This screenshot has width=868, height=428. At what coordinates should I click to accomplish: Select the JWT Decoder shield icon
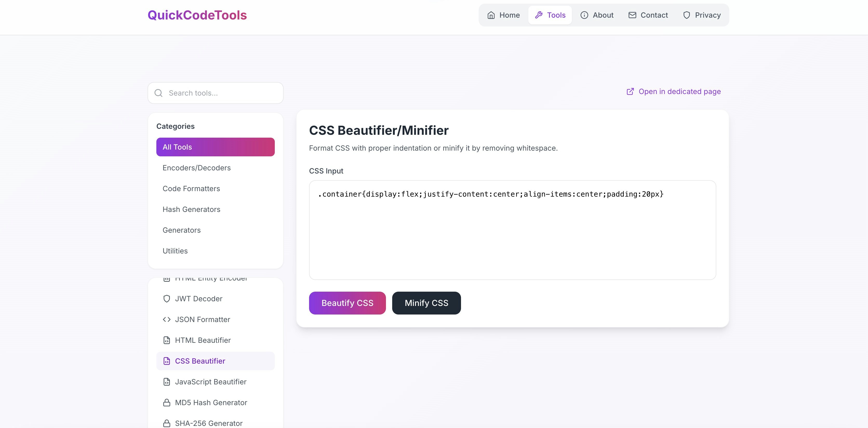(167, 299)
